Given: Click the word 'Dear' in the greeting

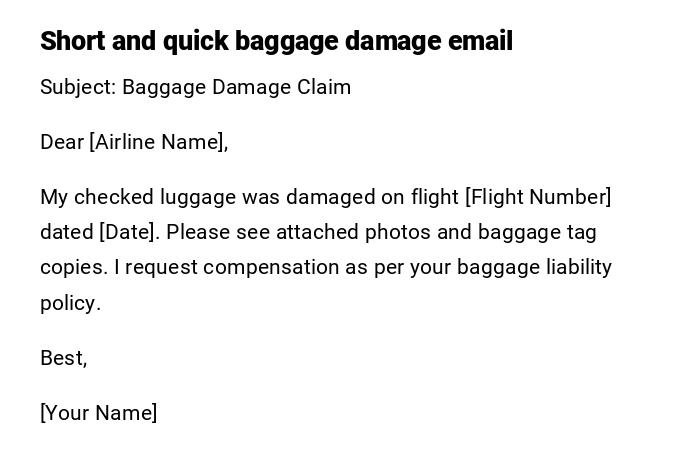Looking at the screenshot, I should click(x=62, y=142).
